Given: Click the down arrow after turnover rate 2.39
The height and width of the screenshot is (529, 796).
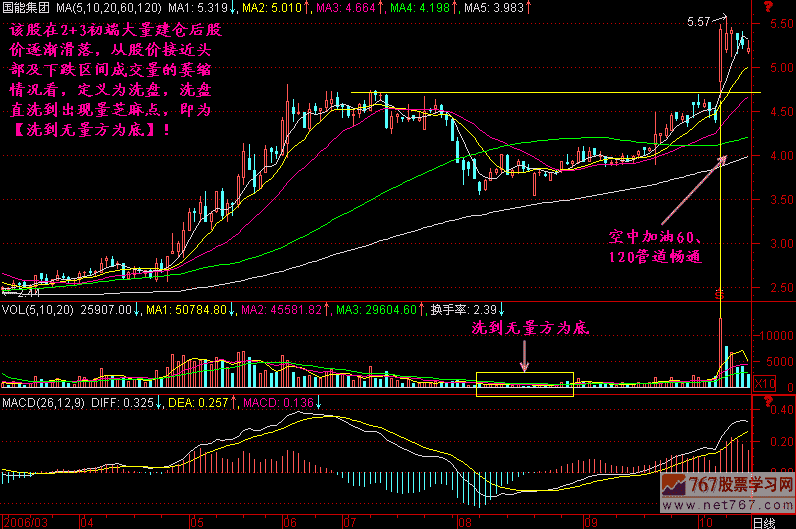Looking at the screenshot, I should coord(501,309).
